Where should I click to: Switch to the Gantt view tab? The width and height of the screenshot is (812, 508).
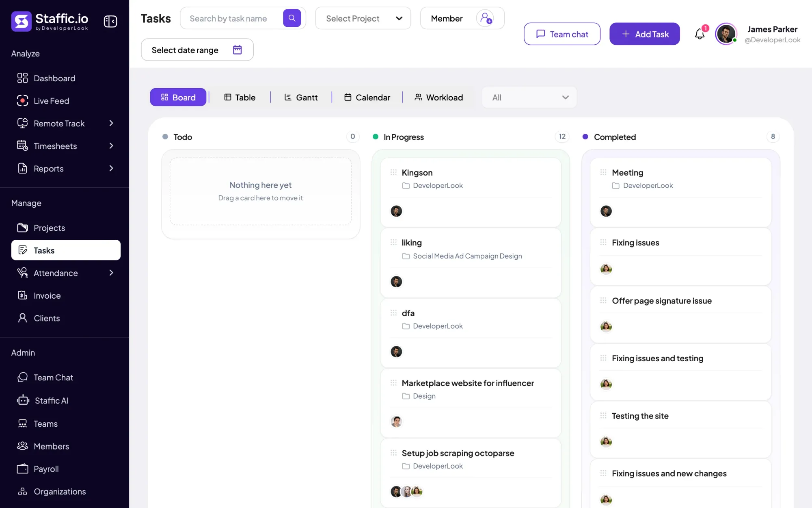coord(301,97)
